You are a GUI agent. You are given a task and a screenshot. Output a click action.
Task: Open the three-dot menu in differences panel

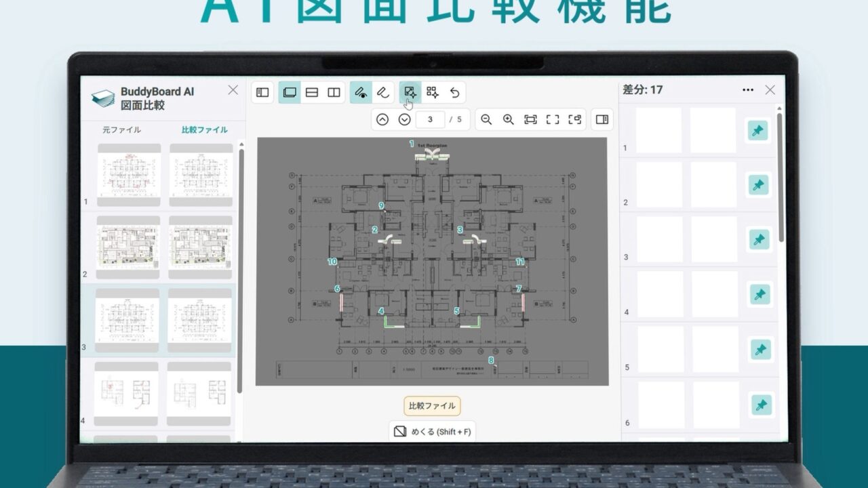coord(748,89)
